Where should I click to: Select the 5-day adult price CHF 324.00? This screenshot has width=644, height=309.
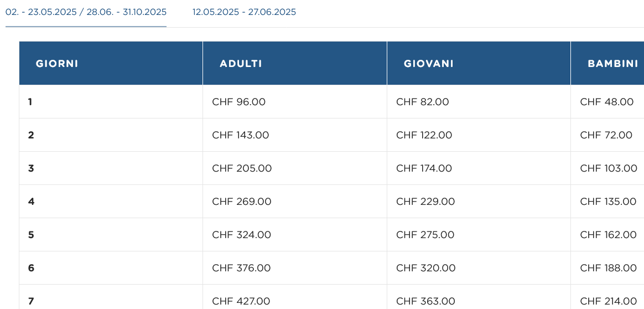(242, 235)
